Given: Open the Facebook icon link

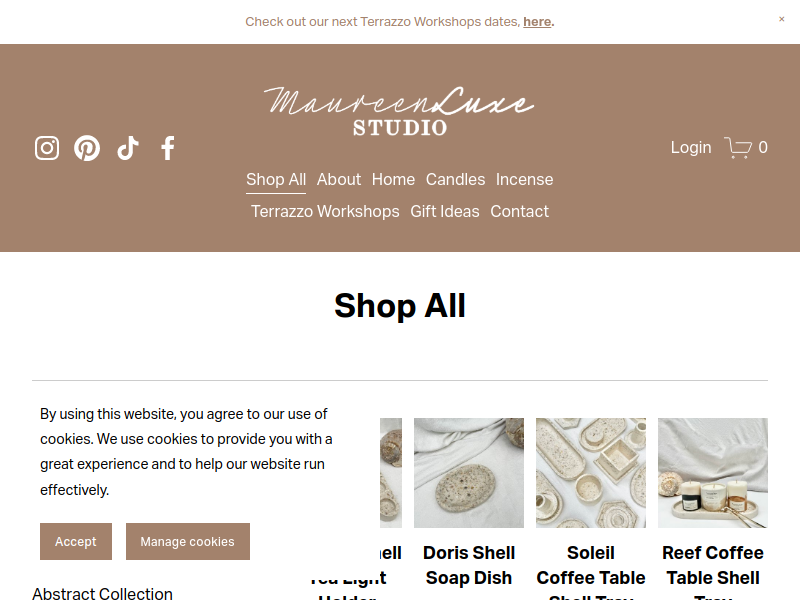Looking at the screenshot, I should point(168,148).
